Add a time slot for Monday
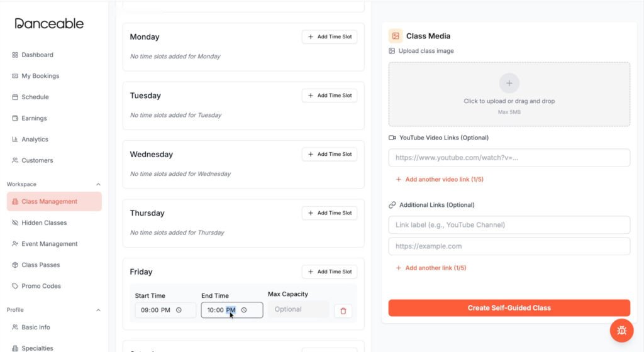This screenshot has width=644, height=352. (x=330, y=37)
